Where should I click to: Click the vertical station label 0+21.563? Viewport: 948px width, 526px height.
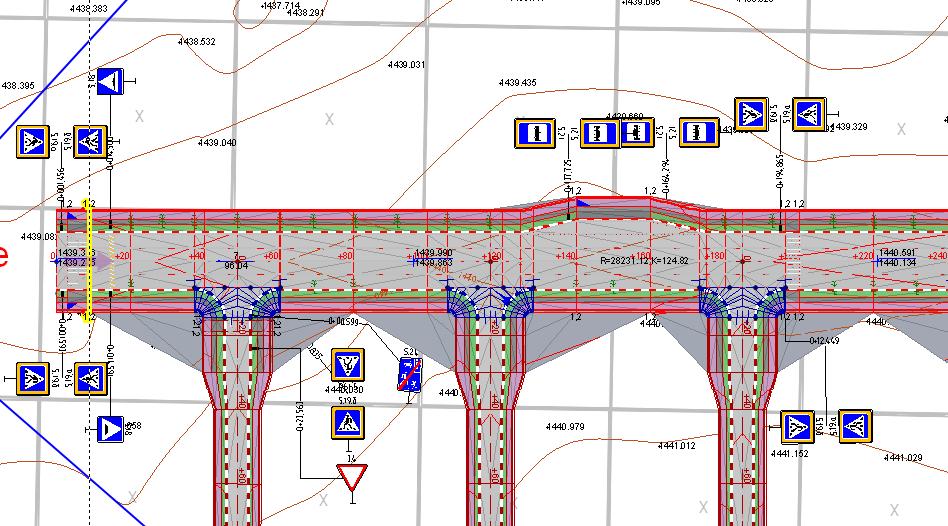(x=300, y=414)
